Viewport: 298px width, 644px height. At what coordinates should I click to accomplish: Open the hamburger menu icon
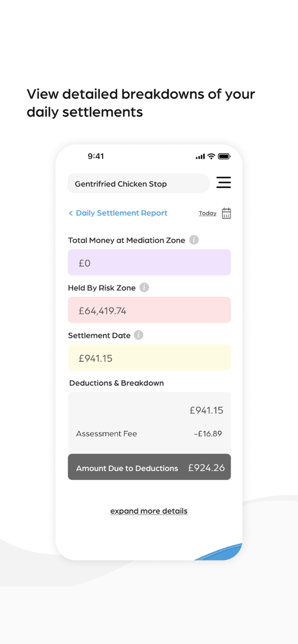pyautogui.click(x=223, y=182)
